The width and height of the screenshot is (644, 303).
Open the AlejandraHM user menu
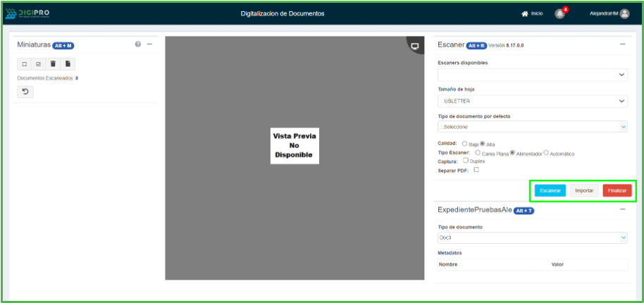609,13
